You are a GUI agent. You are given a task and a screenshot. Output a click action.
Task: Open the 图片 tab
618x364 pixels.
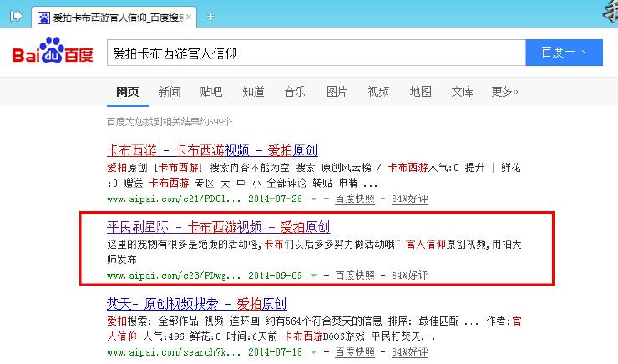[337, 92]
